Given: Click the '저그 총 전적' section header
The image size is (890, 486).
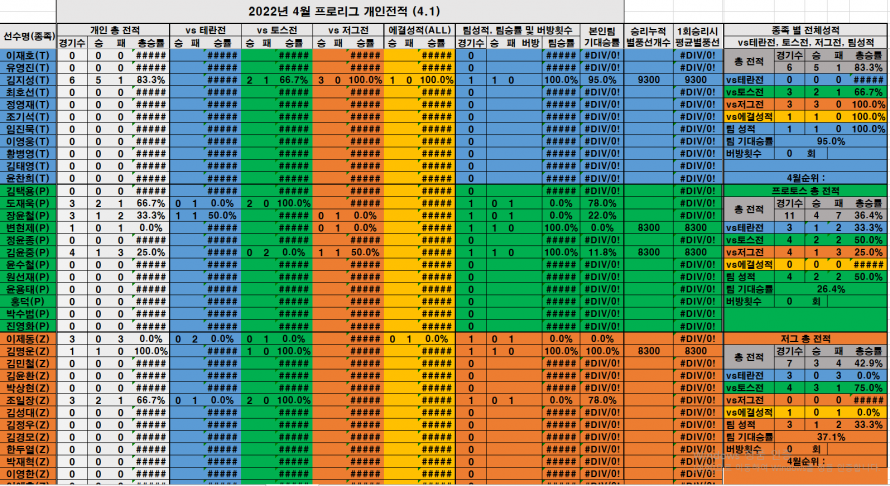Looking at the screenshot, I should point(805,339).
